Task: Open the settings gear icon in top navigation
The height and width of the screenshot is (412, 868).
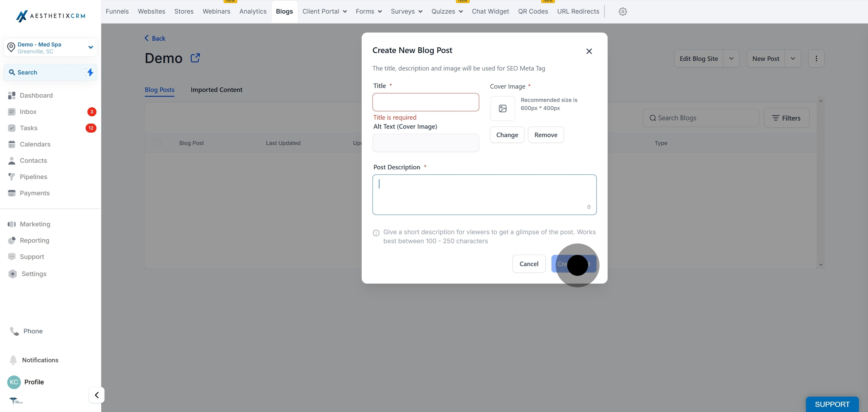Action: pyautogui.click(x=622, y=11)
